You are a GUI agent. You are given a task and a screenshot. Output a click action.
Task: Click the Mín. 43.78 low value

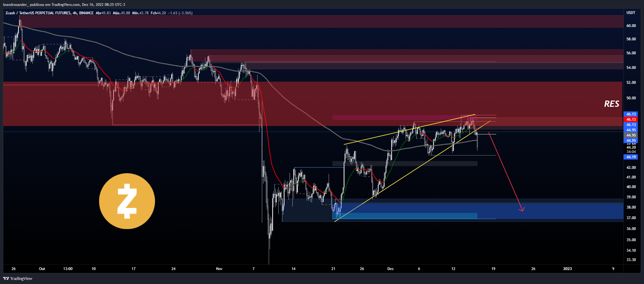(x=140, y=13)
